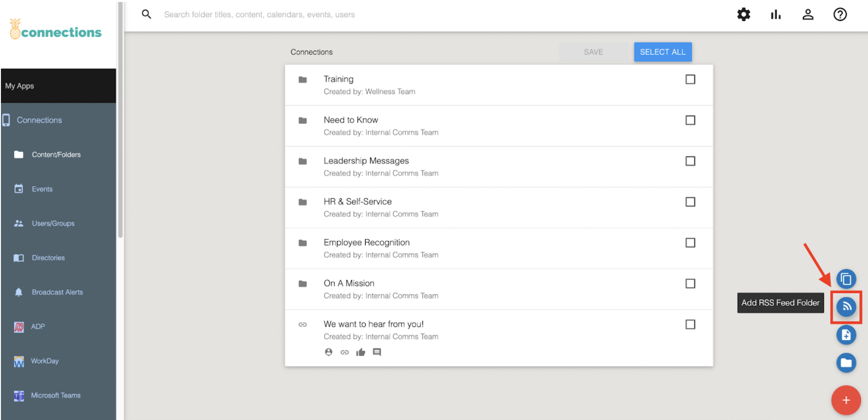Select the Need to Know checkbox
This screenshot has width=868, height=420.
[690, 120]
